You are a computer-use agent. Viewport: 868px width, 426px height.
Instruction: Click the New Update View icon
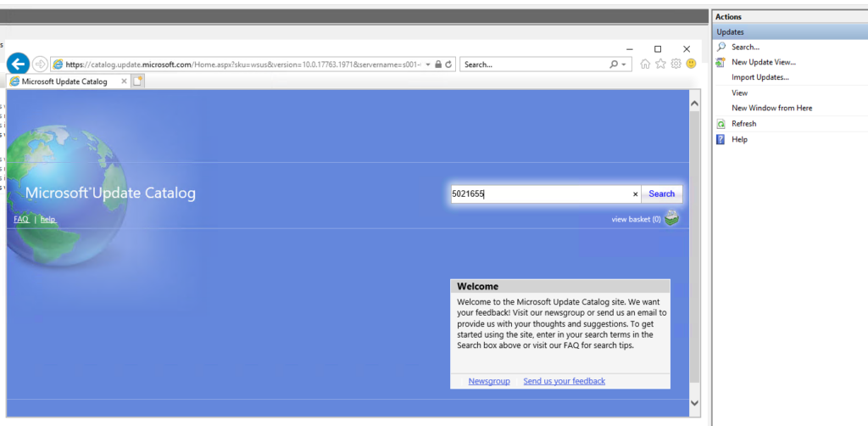click(721, 62)
